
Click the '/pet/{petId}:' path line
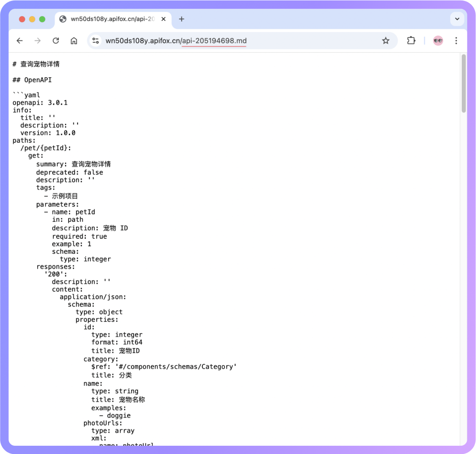46,148
